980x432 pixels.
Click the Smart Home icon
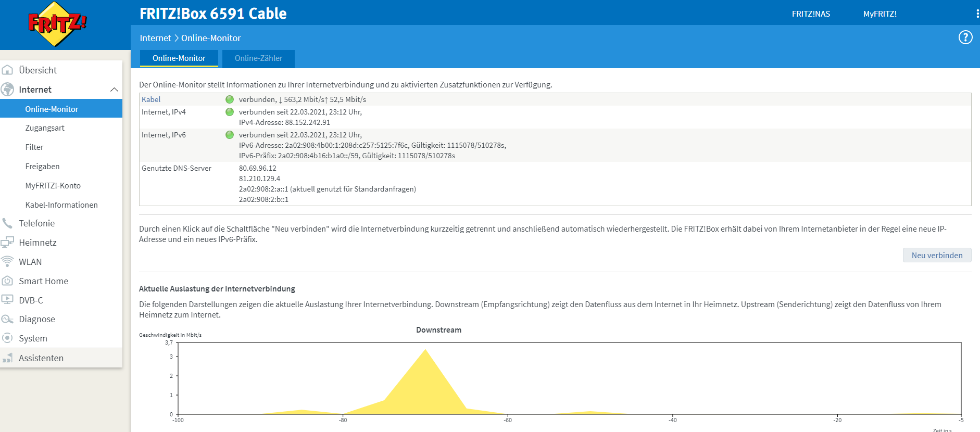tap(7, 281)
